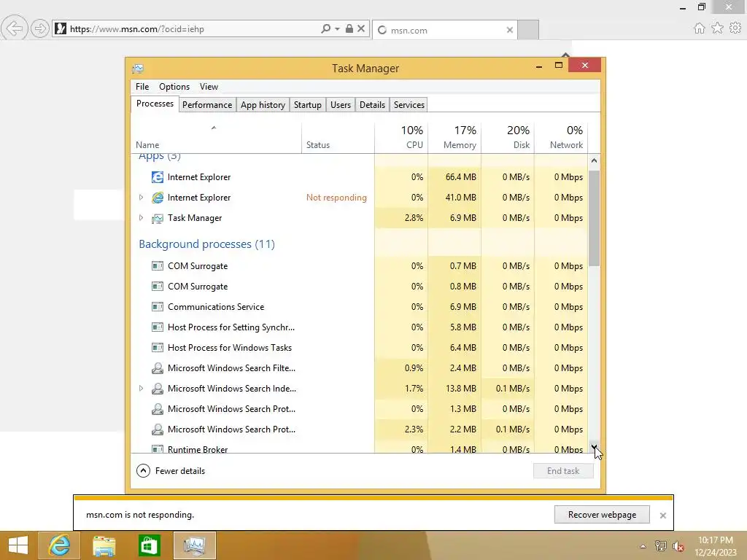Open Favorites star icon in browser
Viewport: 747px width, 560px height.
717,28
